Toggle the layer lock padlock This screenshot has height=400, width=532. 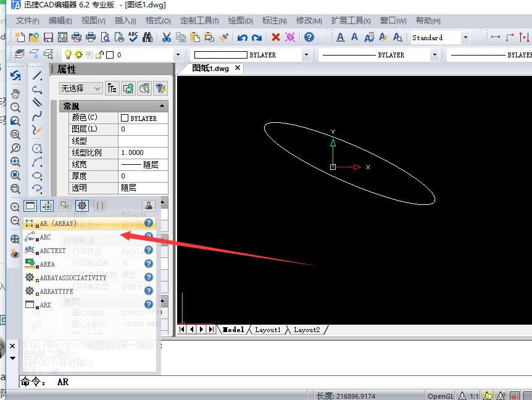(99, 54)
